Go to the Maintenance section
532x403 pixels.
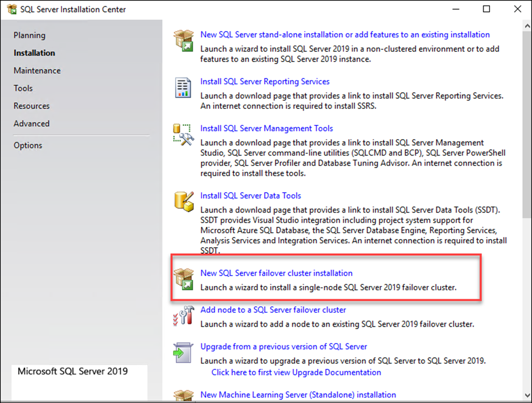pyautogui.click(x=37, y=71)
